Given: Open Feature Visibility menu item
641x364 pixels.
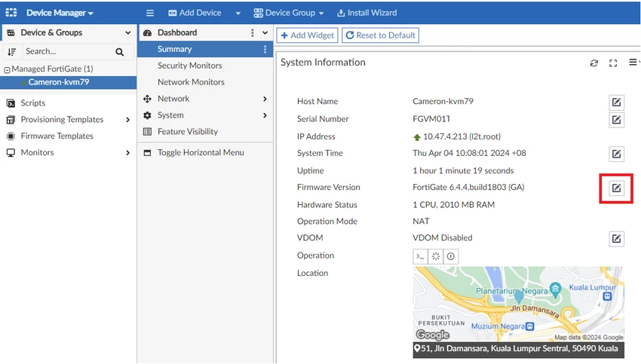Looking at the screenshot, I should point(187,131).
